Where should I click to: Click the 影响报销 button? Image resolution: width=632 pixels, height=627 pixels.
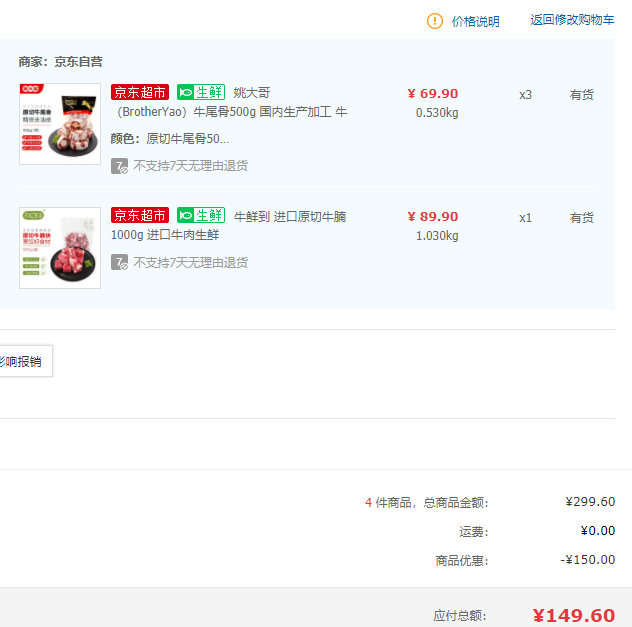pos(25,361)
